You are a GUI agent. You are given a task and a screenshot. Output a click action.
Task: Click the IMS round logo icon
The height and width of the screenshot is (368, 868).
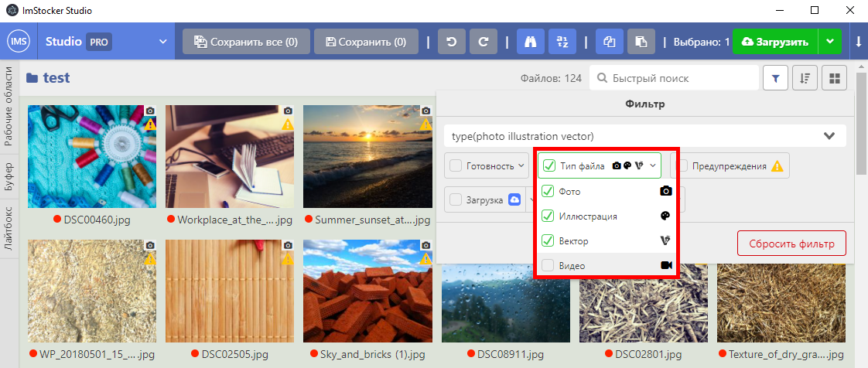pos(19,42)
